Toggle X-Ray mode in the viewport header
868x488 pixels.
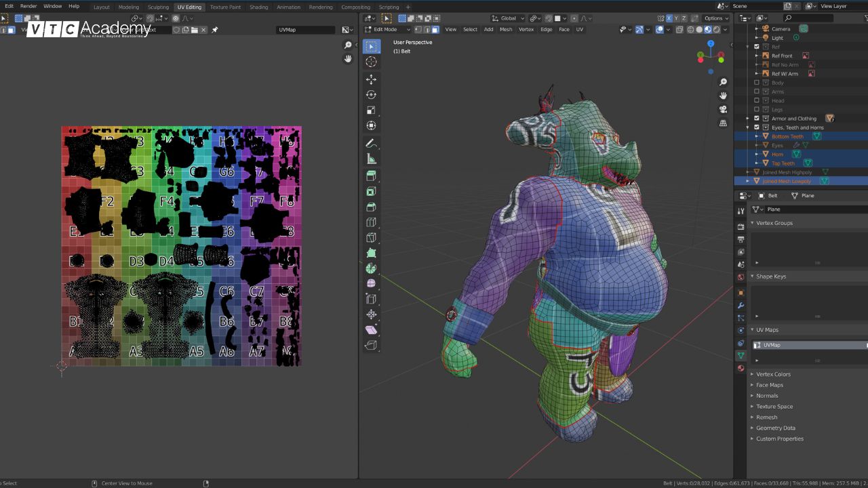click(x=679, y=29)
